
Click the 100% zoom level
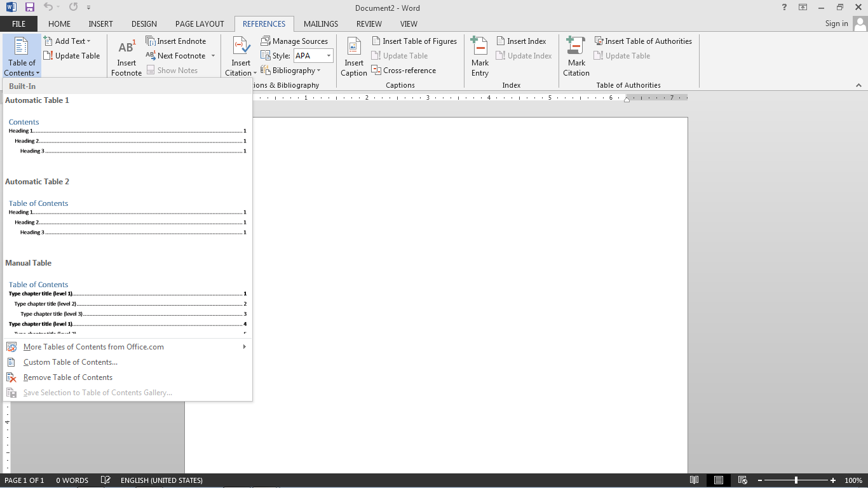(x=853, y=480)
